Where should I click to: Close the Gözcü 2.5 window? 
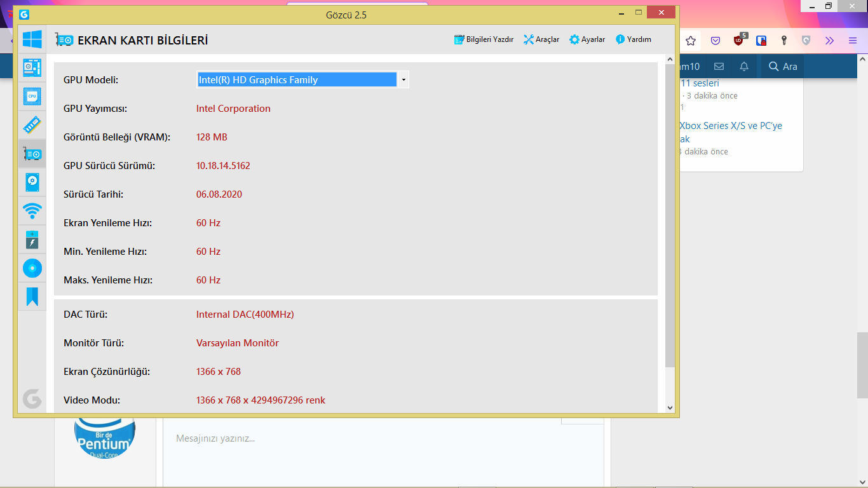tap(662, 13)
